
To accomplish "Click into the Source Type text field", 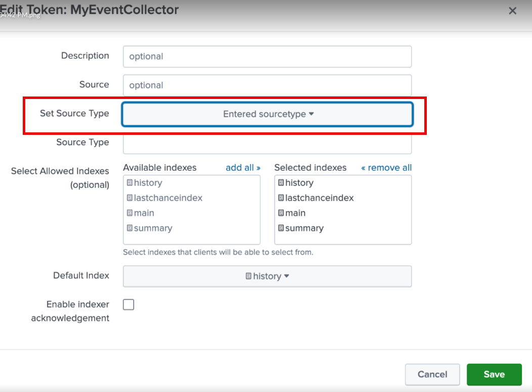I will point(268,143).
